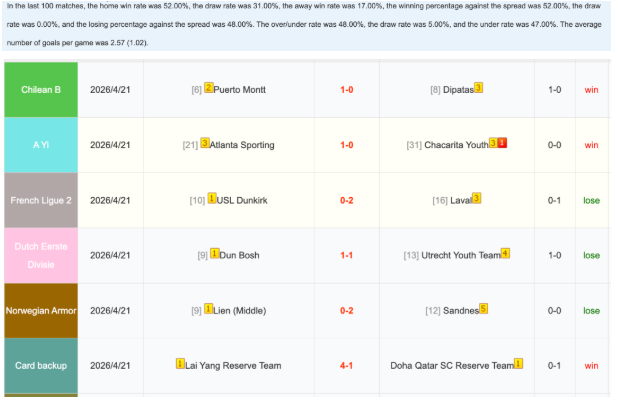The width and height of the screenshot is (618, 404).
Task: Click Dipatas yellow card badge
Action: 478,88
